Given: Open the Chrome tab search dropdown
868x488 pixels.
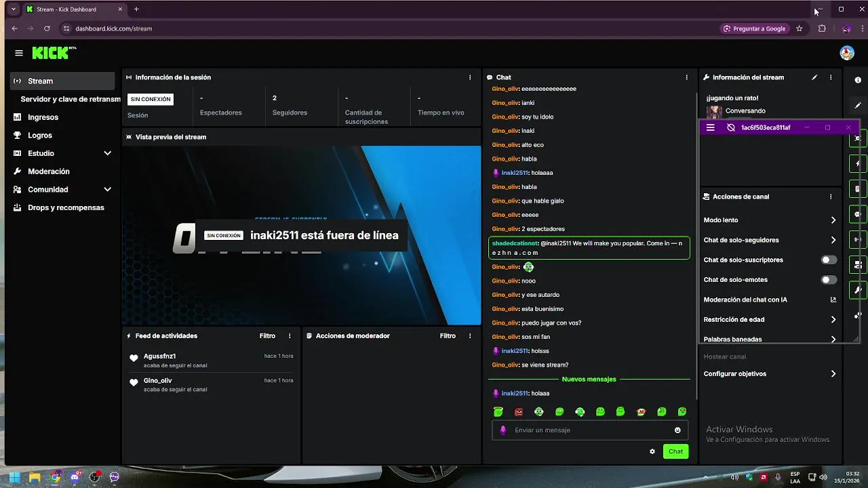Looking at the screenshot, I should tap(13, 9).
